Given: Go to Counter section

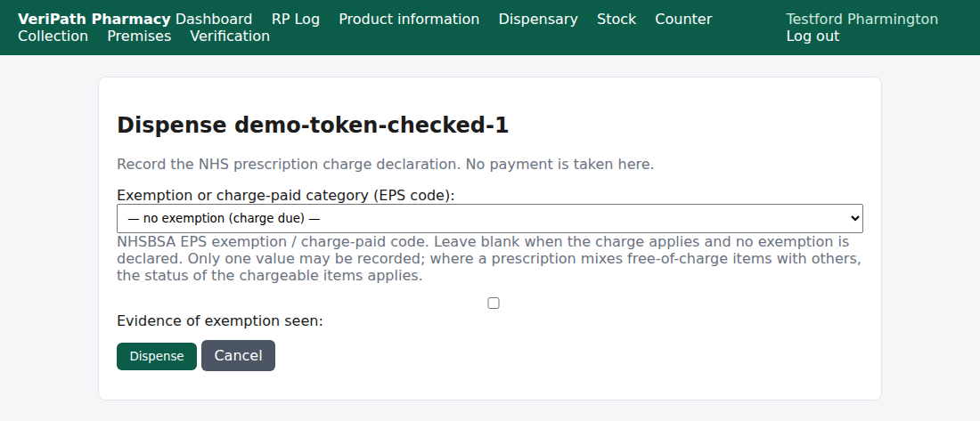Looking at the screenshot, I should click(683, 20).
